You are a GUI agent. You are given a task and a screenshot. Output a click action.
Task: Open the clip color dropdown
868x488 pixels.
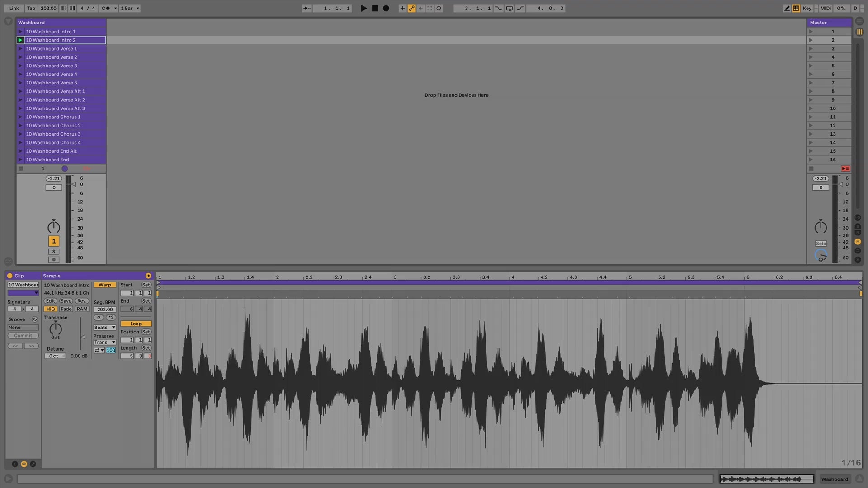(23, 293)
